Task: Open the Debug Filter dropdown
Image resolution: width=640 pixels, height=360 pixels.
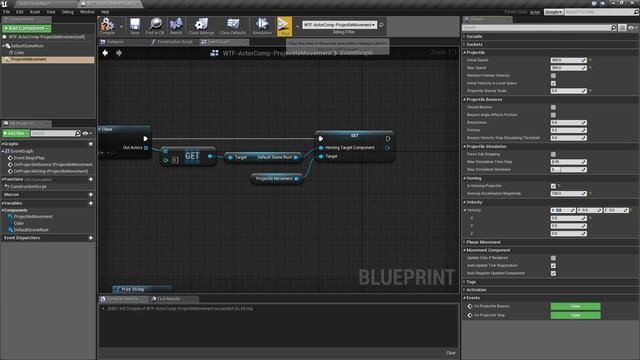Action: (x=340, y=25)
